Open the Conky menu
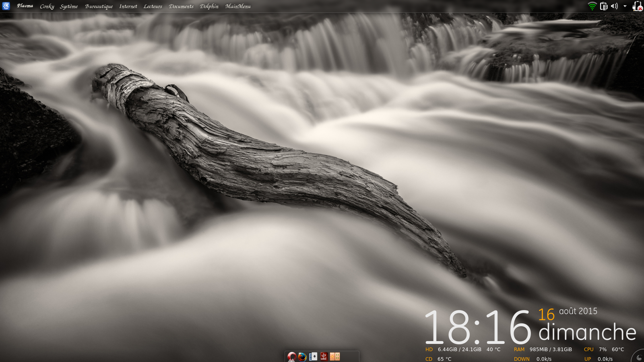 coord(47,6)
